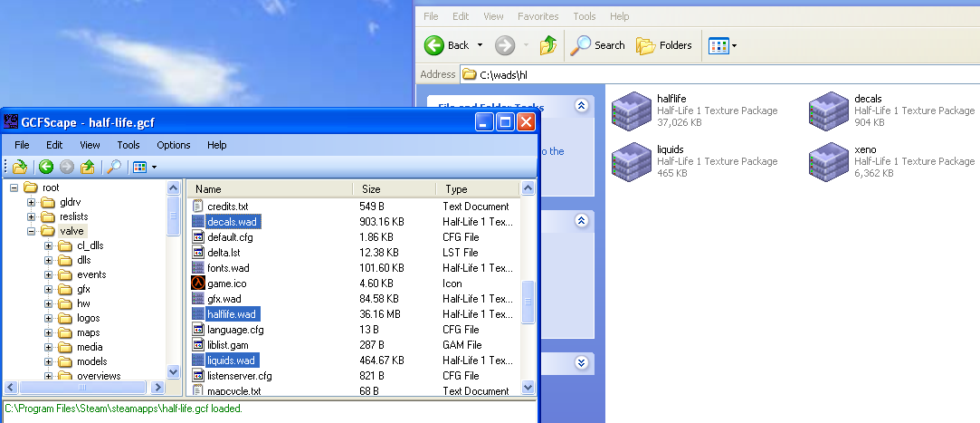
Task: Open GCFScape View menu
Action: 90,145
